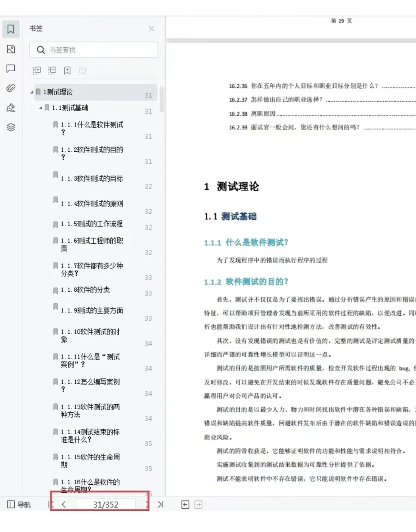Toggle off the delete bookmark icon
This screenshot has width=416, height=532.
[x=81, y=70]
